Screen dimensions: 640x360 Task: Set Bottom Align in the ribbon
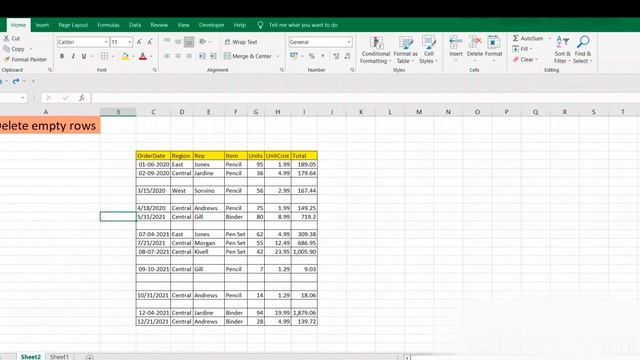(189, 42)
